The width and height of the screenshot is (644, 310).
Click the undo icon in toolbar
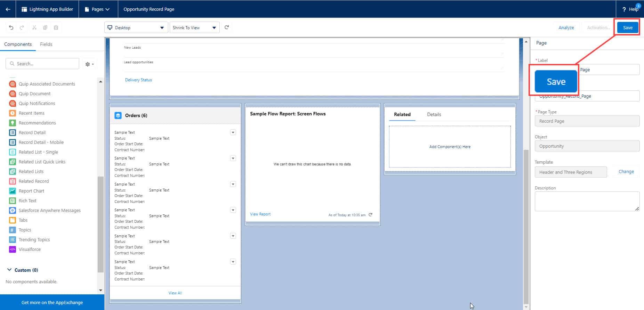pos(11,27)
